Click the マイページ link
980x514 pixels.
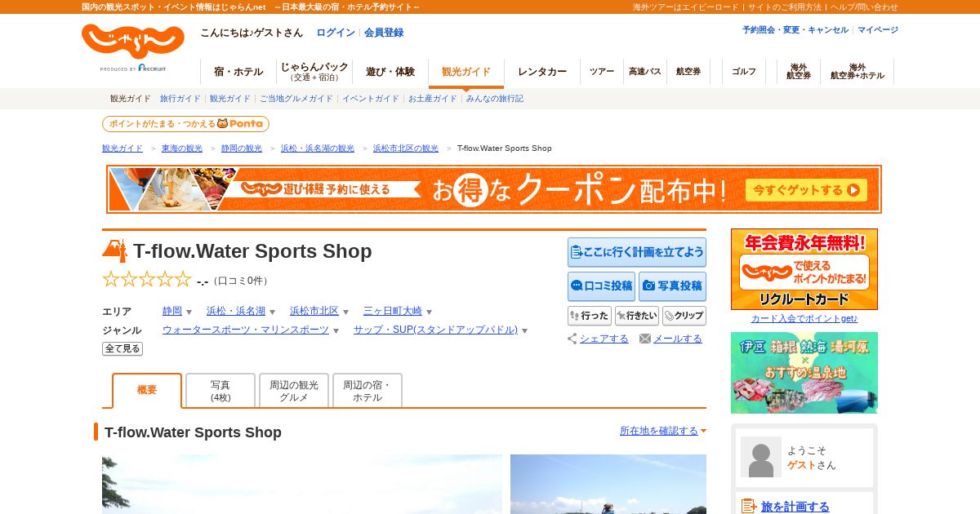coord(878,30)
